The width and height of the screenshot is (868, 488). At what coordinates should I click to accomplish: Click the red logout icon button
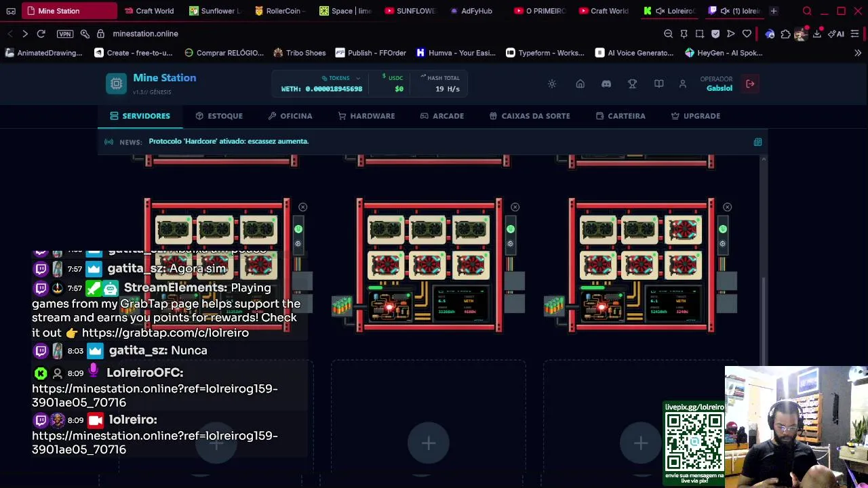(750, 84)
